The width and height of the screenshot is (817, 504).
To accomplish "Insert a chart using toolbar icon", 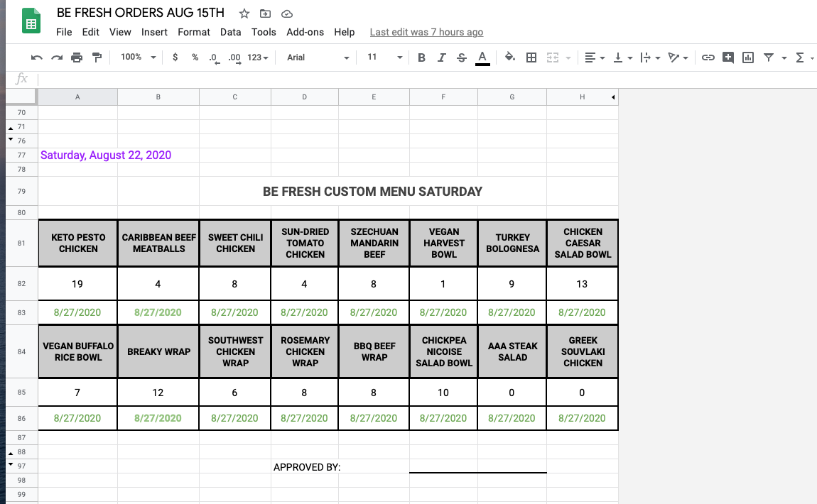I will click(x=747, y=57).
